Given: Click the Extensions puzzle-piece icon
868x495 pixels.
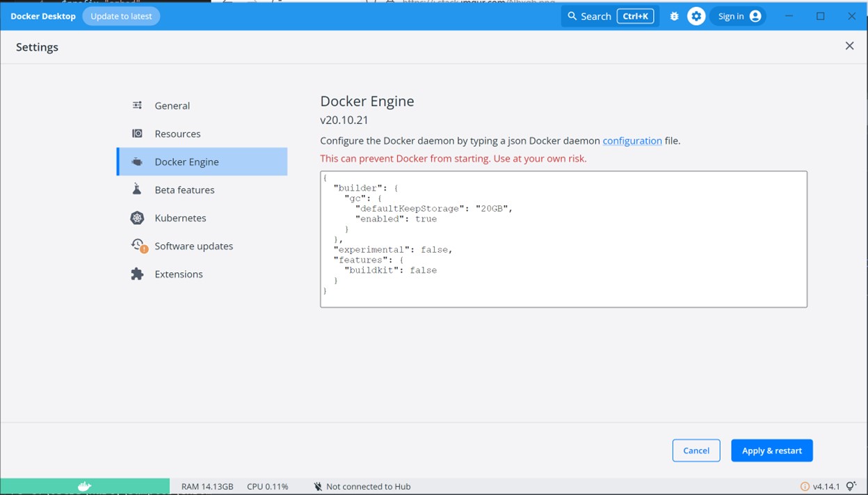Looking at the screenshot, I should point(138,274).
